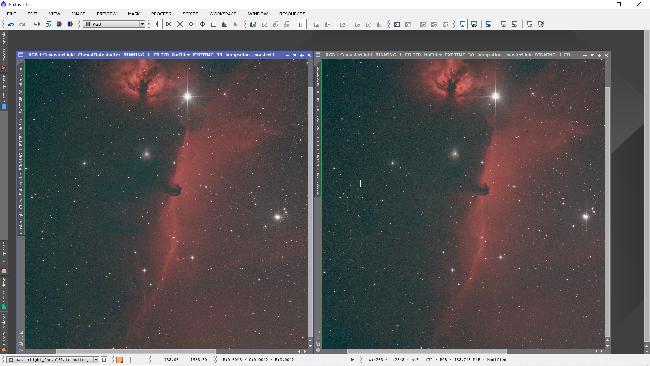Click the Redo arrow icon in toolbar
Screen dimensions: 650x366
pos(22,24)
